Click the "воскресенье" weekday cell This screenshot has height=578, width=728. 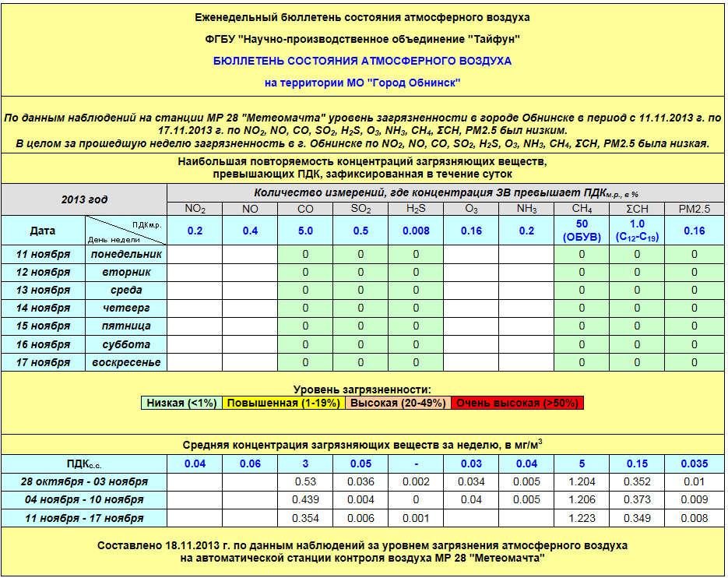tap(125, 362)
